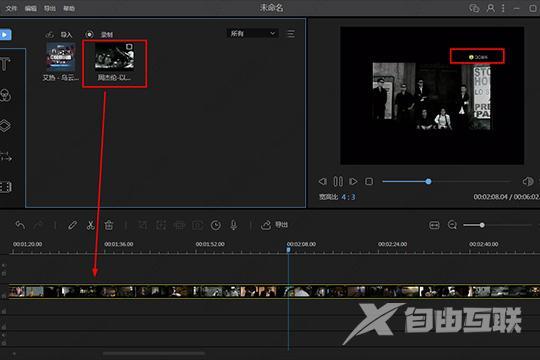This screenshot has width=540, height=360.
Task: Open the Overlays tab in sidebar
Action: [x=6, y=126]
